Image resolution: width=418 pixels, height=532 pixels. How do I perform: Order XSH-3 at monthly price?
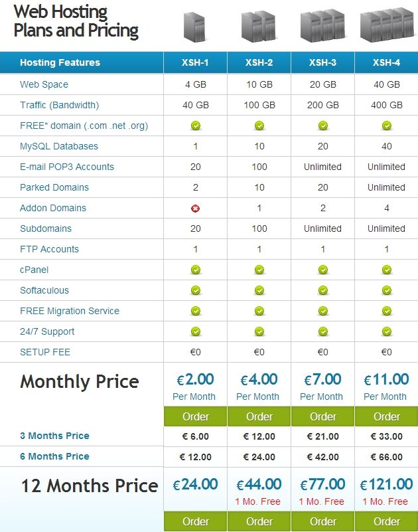point(323,416)
